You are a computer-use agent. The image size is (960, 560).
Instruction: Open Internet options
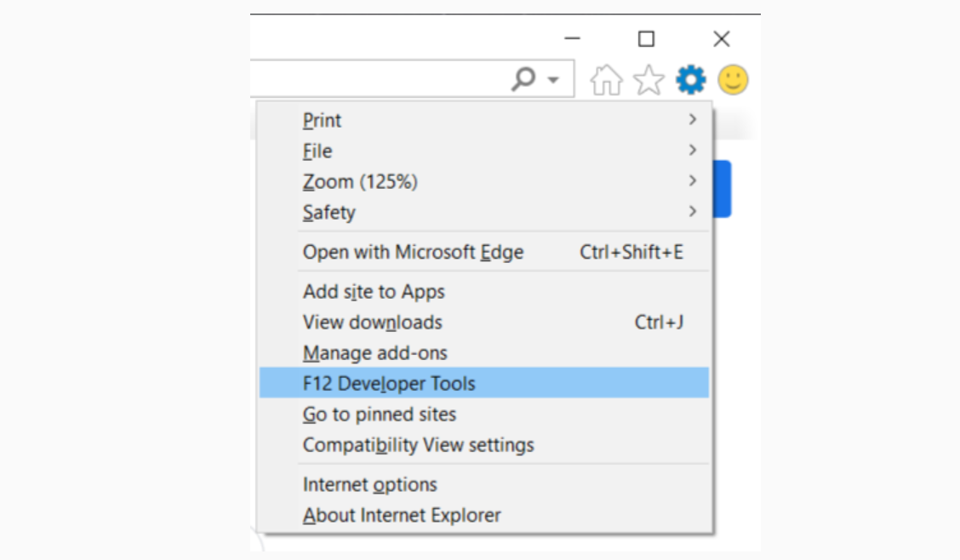click(370, 484)
